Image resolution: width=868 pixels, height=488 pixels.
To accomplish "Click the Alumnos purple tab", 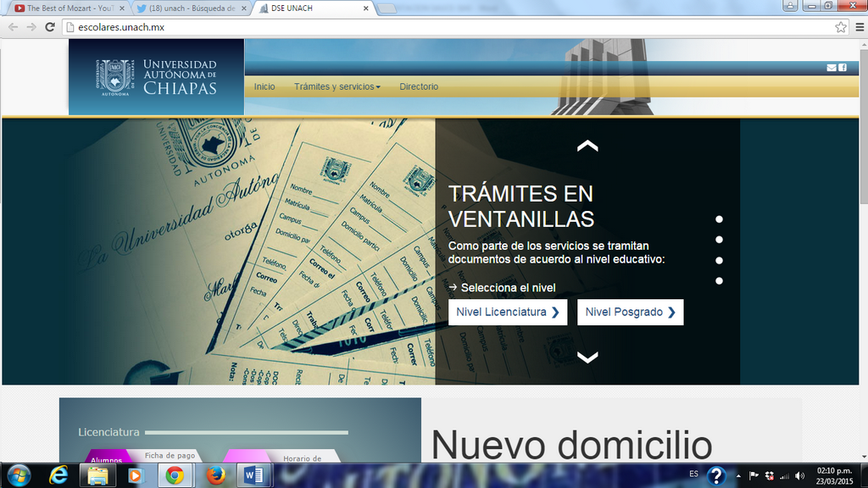I will coord(107,457).
